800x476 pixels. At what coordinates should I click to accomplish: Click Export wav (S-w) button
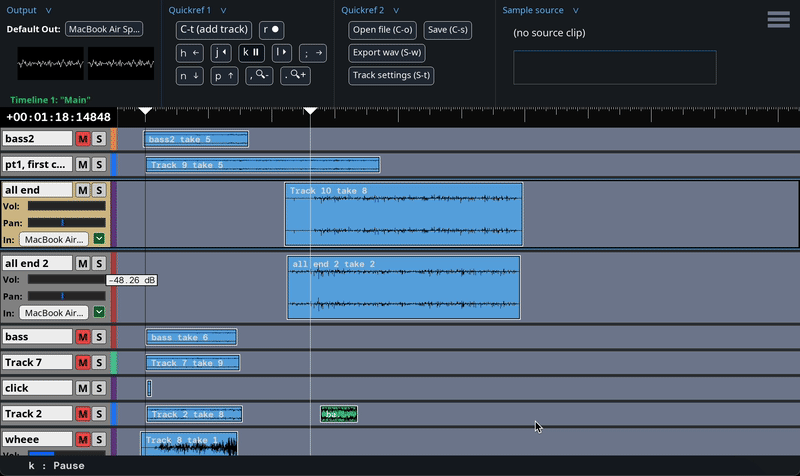[x=387, y=53]
